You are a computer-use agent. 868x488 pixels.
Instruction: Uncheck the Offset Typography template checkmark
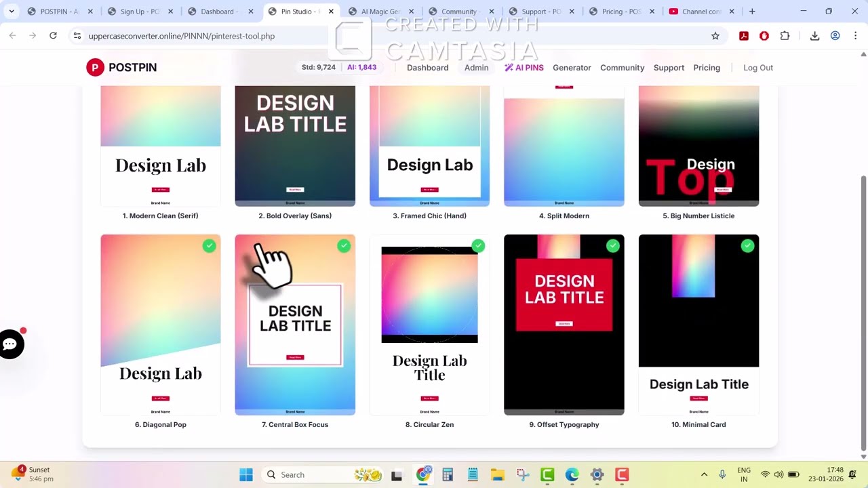(612, 246)
